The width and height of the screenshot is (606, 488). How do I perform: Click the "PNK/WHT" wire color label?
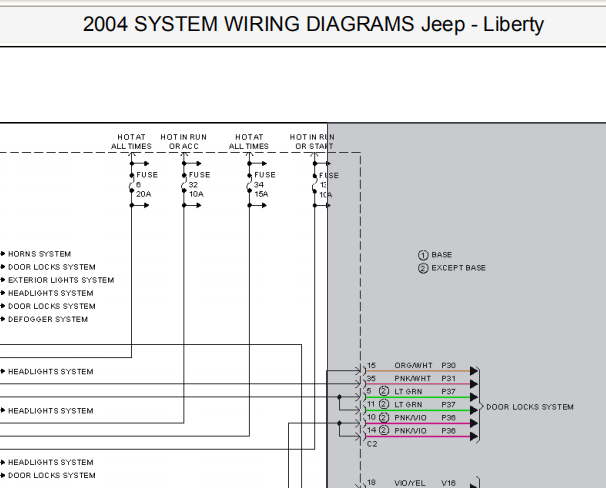point(412,379)
